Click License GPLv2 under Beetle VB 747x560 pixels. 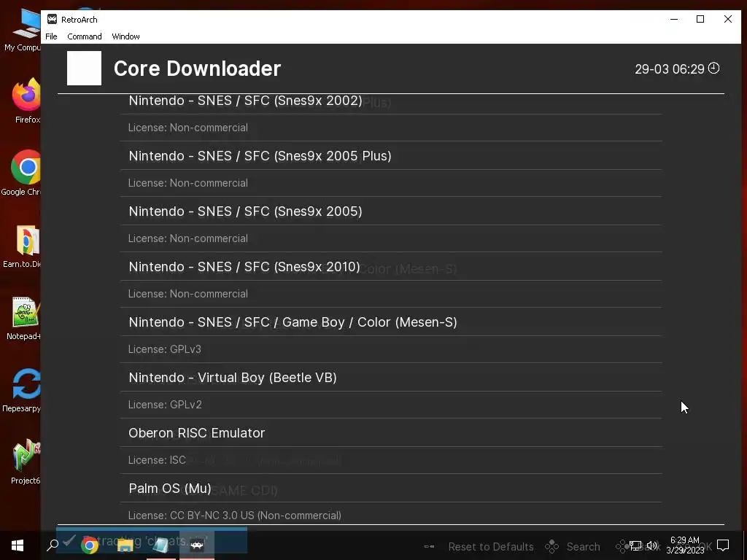[165, 404]
